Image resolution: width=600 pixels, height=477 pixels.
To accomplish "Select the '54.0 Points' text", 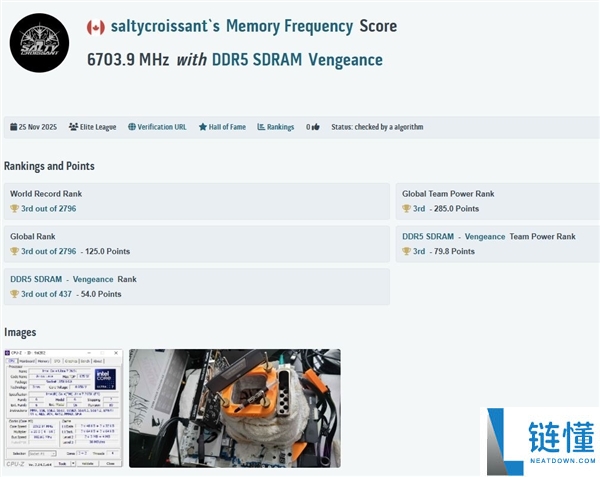I will pyautogui.click(x=101, y=294).
